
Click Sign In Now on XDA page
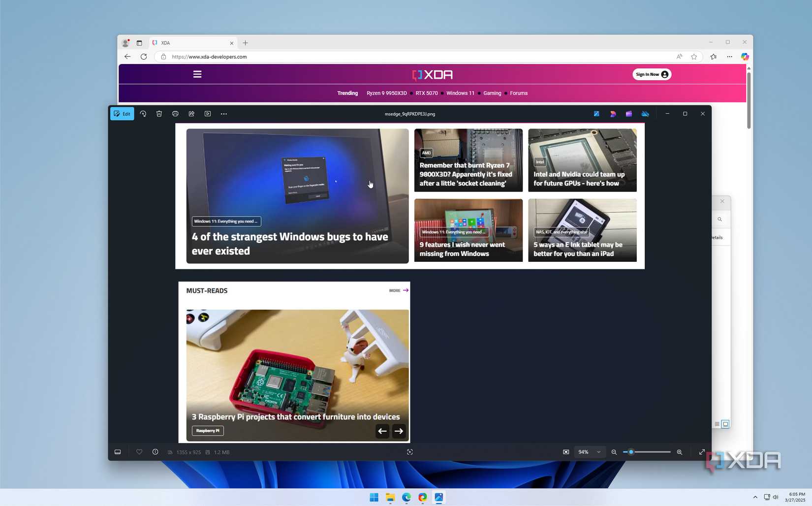tap(652, 74)
